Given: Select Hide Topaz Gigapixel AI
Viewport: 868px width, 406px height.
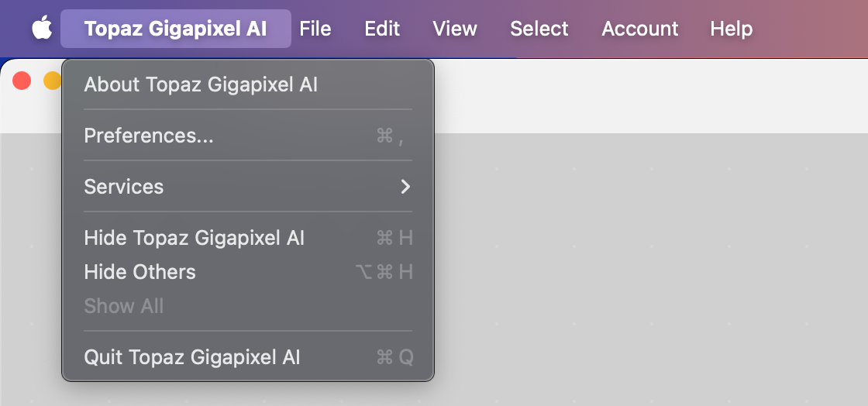Looking at the screenshot, I should pyautogui.click(x=248, y=238).
